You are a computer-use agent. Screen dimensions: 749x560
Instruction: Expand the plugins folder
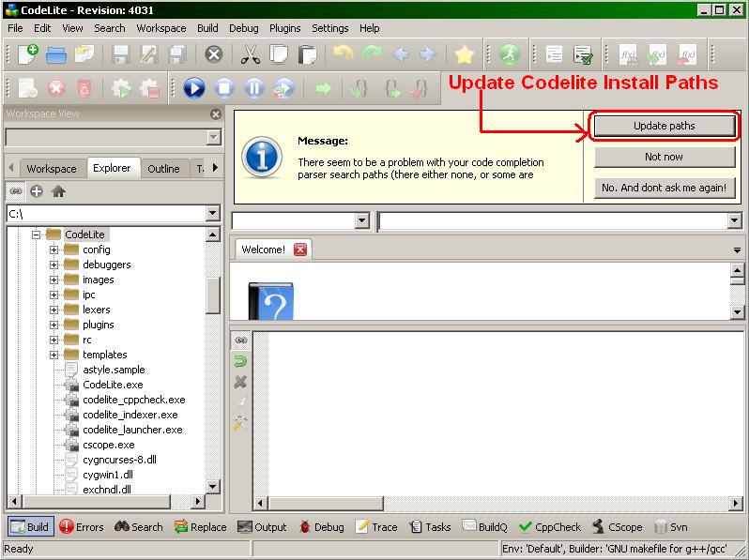pyautogui.click(x=54, y=325)
